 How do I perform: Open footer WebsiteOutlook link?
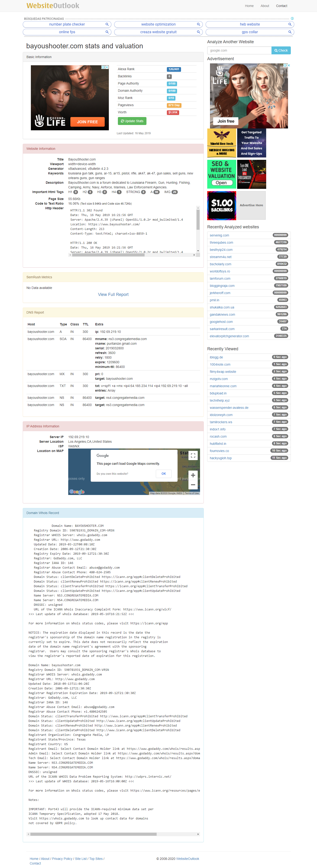pos(188,859)
